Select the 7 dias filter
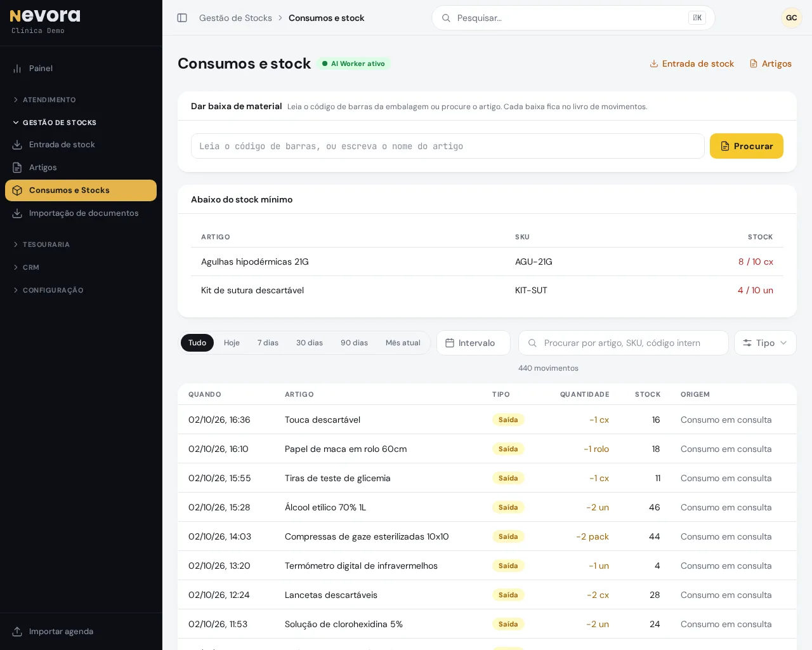 (x=268, y=343)
